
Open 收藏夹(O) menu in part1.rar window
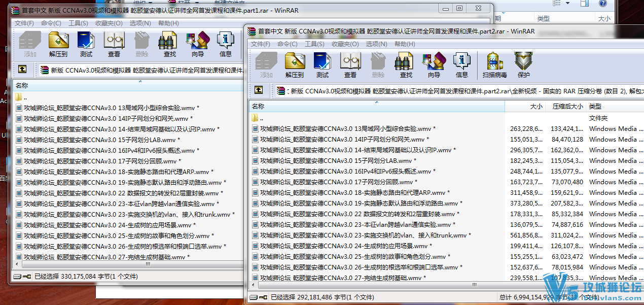[109, 23]
